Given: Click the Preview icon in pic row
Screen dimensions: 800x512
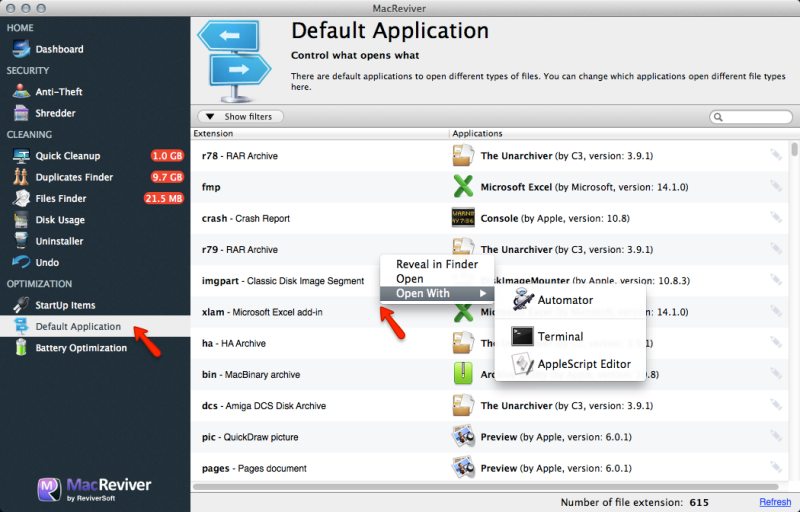Looking at the screenshot, I should click(x=463, y=437).
